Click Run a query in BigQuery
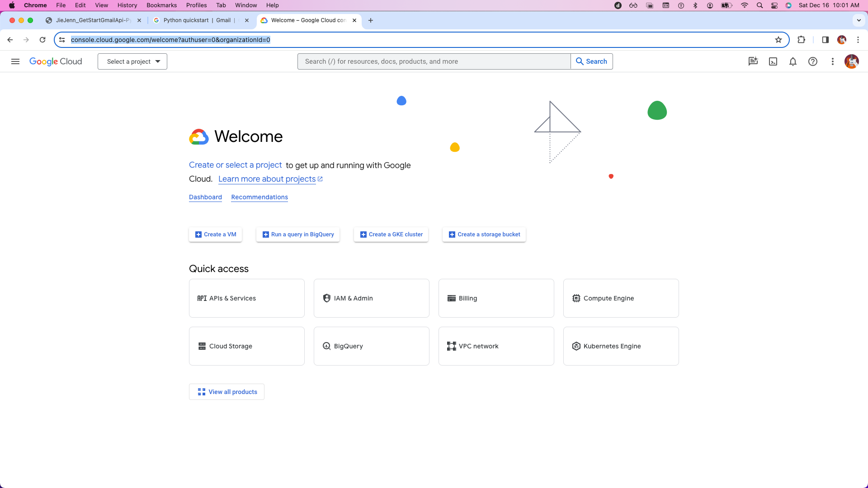 click(x=298, y=235)
